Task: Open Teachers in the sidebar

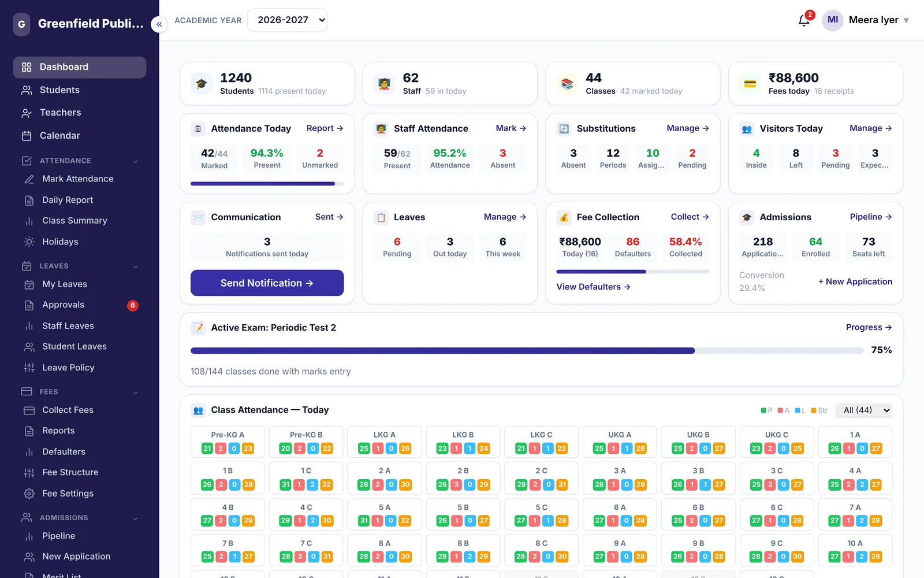Action: (80, 113)
